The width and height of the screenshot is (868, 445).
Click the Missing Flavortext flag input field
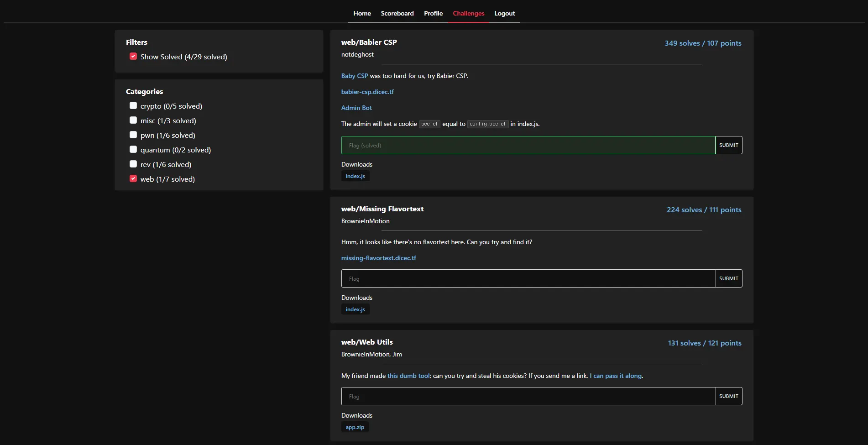(x=528, y=278)
